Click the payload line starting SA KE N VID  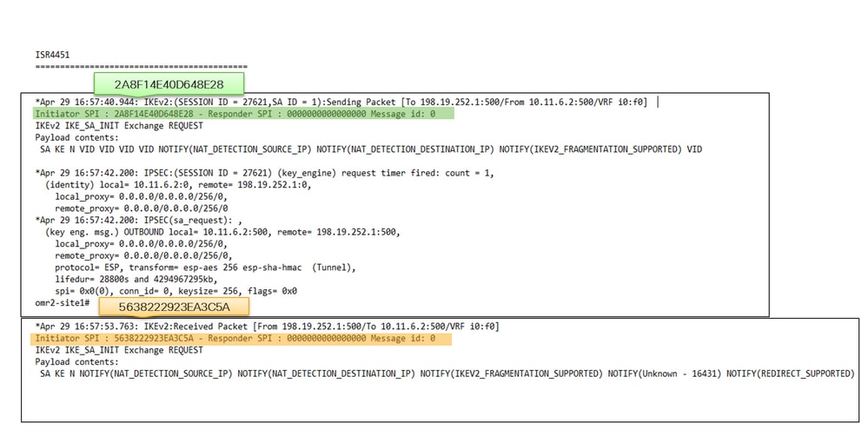371,149
